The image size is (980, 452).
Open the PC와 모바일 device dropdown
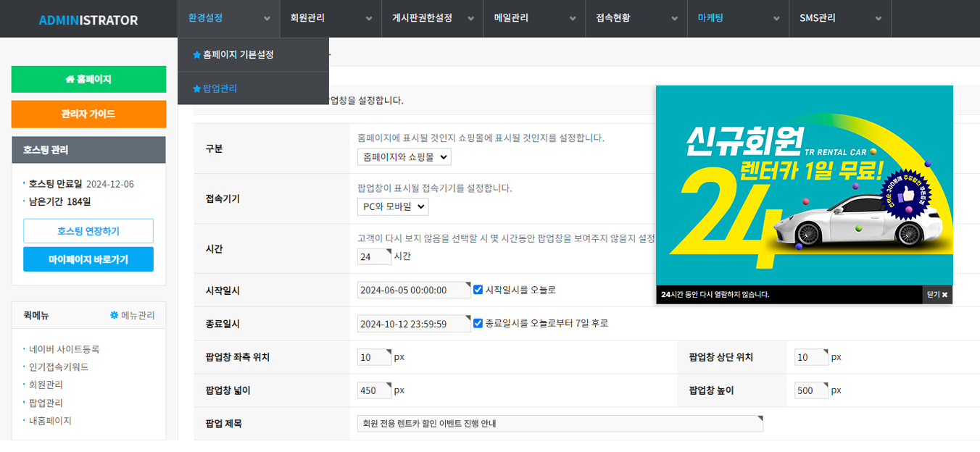pos(393,206)
